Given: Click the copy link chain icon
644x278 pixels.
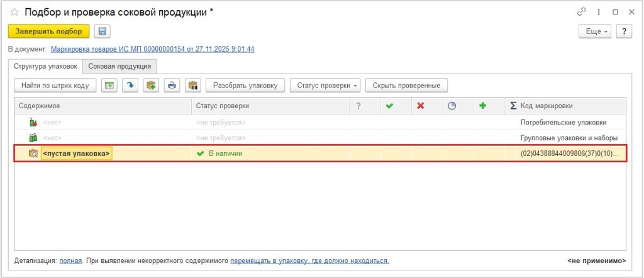Looking at the screenshot, I should 582,12.
